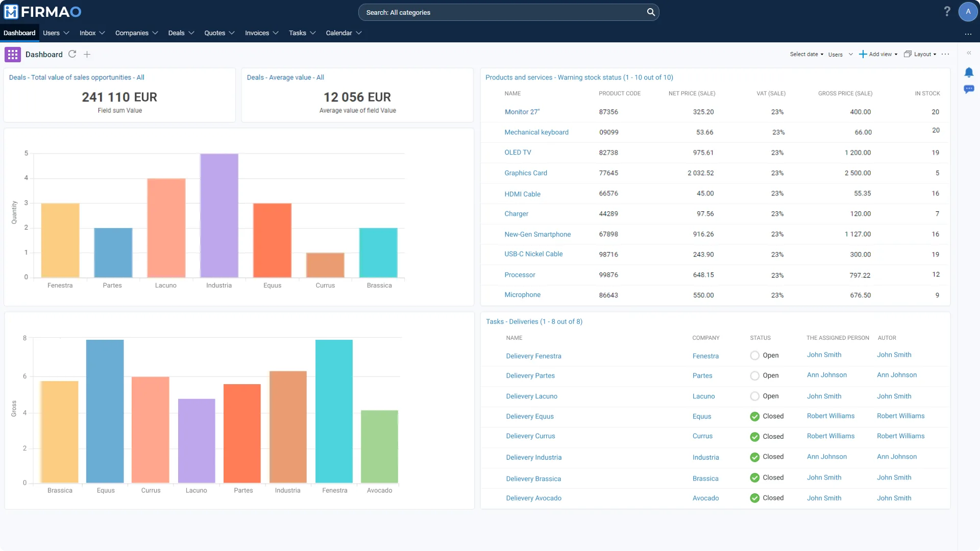Open the Monitor 27" product link

(522, 112)
